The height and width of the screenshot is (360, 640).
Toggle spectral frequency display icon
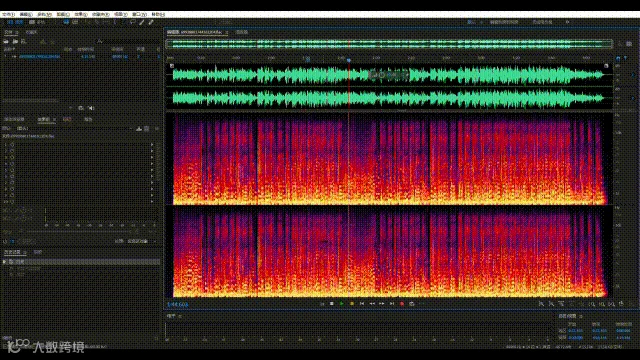pyautogui.click(x=66, y=22)
